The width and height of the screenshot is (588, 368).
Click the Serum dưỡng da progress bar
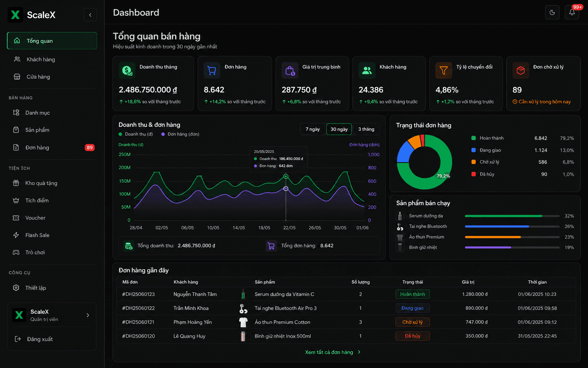pos(512,216)
